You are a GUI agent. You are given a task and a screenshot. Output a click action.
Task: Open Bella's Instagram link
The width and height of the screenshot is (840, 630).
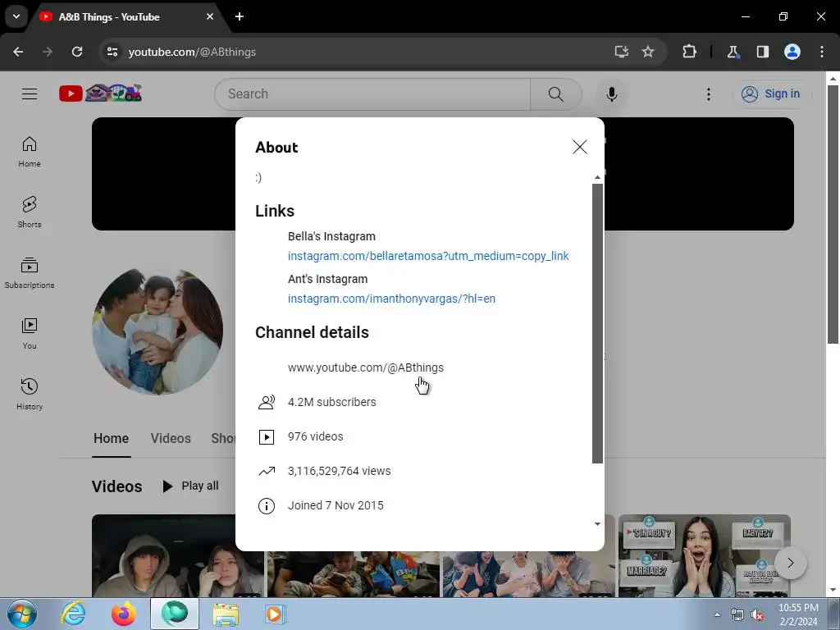(428, 256)
